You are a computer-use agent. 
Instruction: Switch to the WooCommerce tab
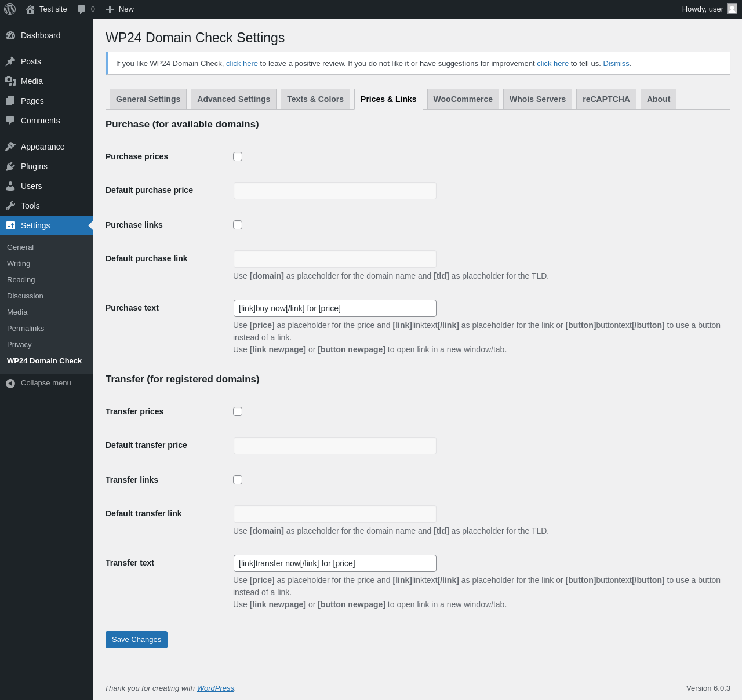463,99
